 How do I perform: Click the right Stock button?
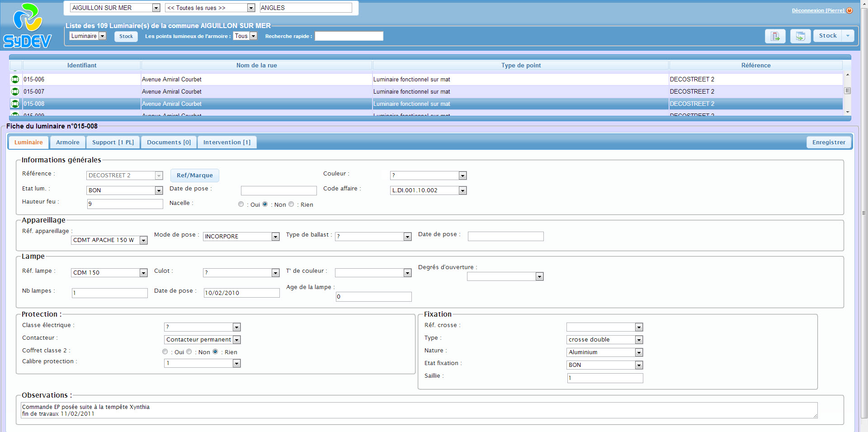pos(828,36)
